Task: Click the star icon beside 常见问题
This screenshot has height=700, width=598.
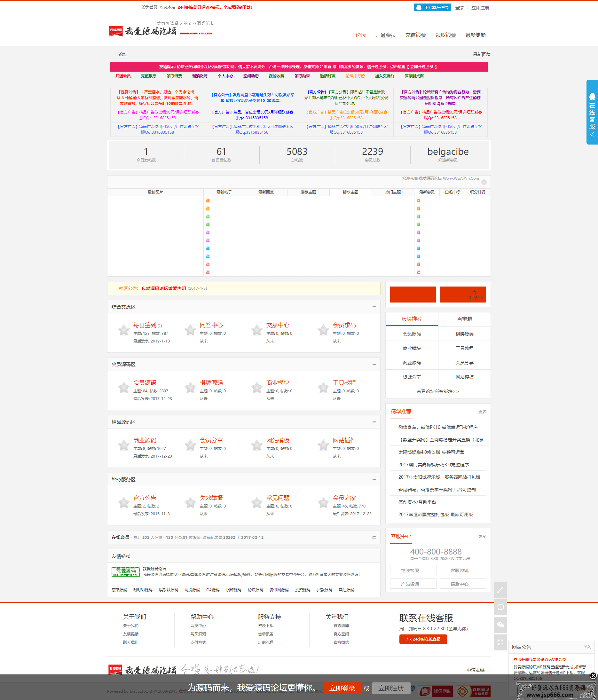Action: (x=257, y=502)
